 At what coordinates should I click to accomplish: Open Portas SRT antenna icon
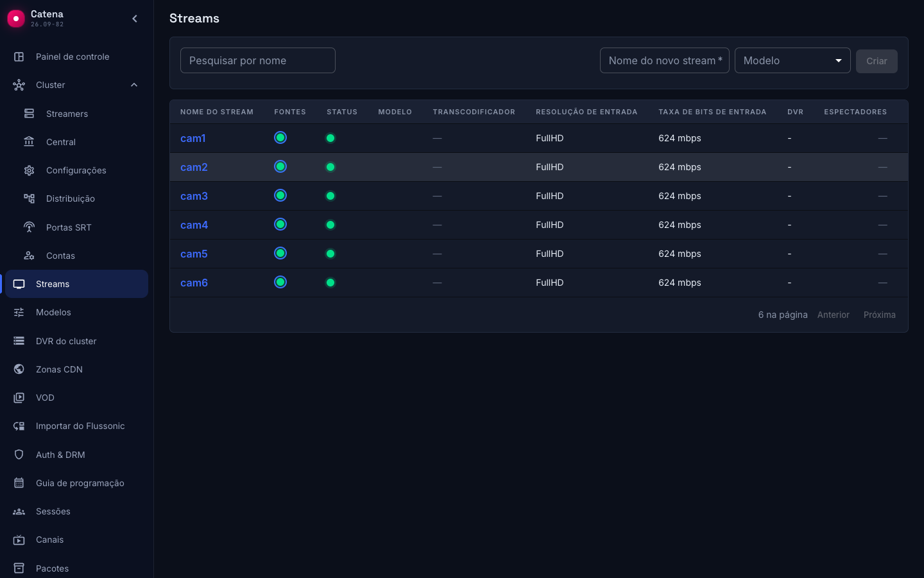pyautogui.click(x=30, y=227)
